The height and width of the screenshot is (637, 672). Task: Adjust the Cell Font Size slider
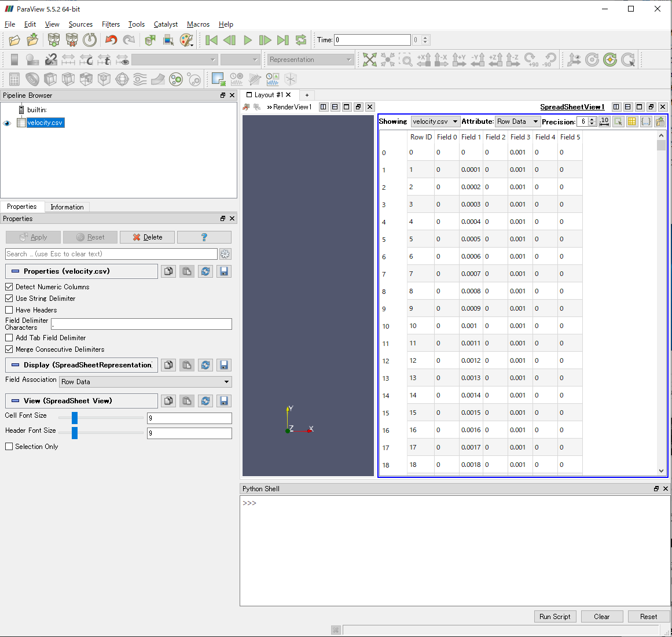pyautogui.click(x=76, y=418)
